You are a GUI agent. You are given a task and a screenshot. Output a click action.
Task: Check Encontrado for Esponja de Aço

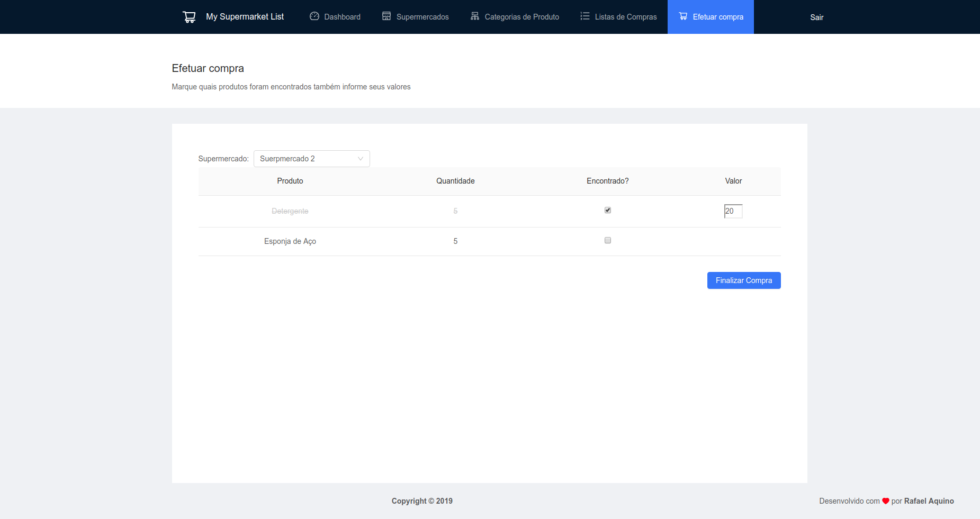[608, 240]
